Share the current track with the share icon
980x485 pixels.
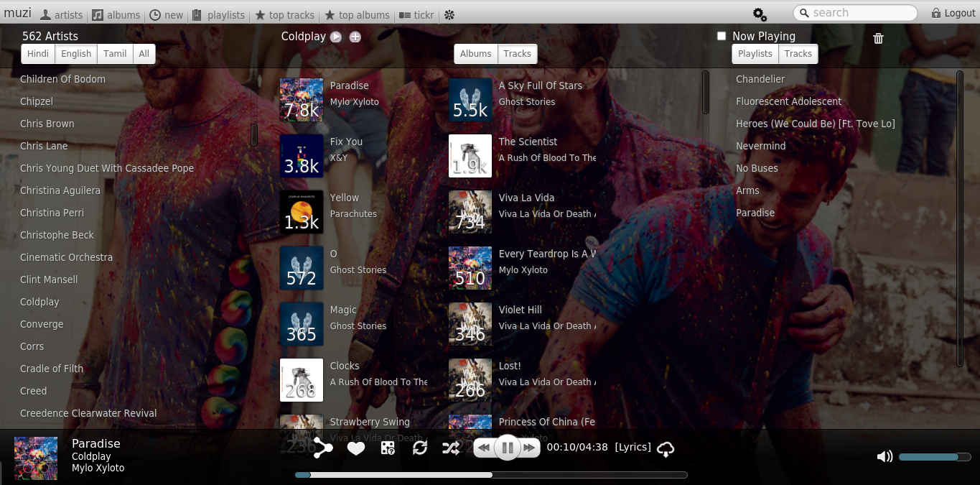coord(323,448)
